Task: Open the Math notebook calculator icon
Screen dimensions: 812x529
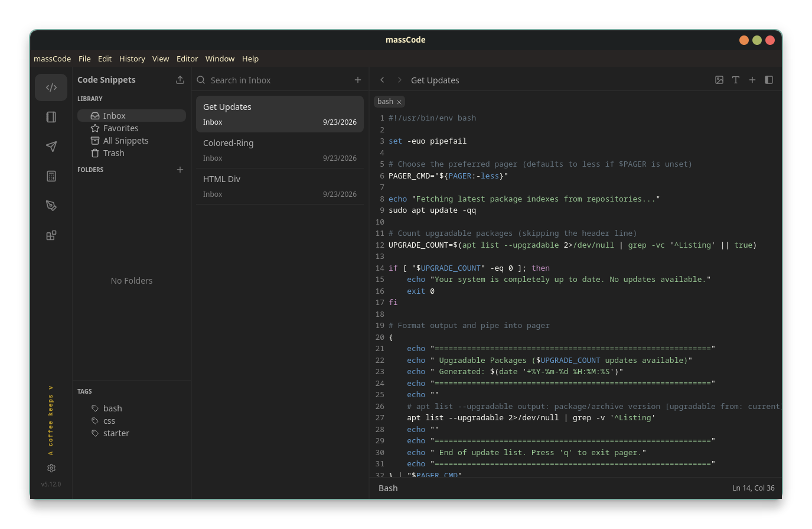Action: pos(51,176)
